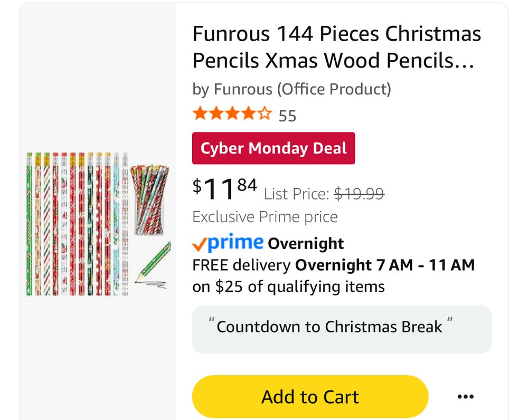
Task: Click the 55 reviews count
Action: click(287, 116)
